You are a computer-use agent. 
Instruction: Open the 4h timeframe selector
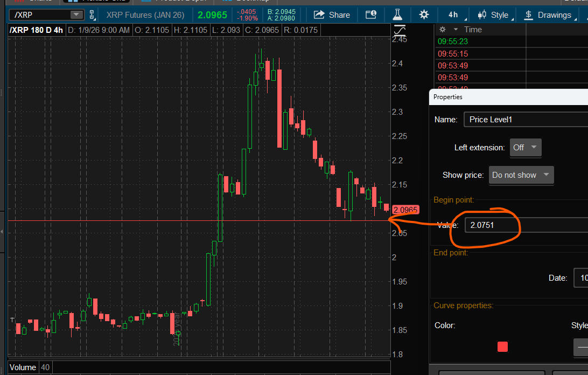coord(453,15)
